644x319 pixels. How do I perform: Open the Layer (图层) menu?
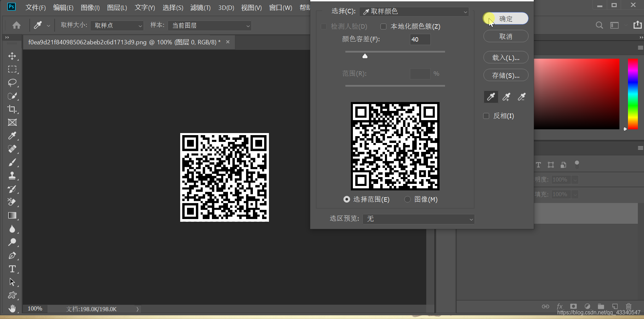click(x=117, y=8)
